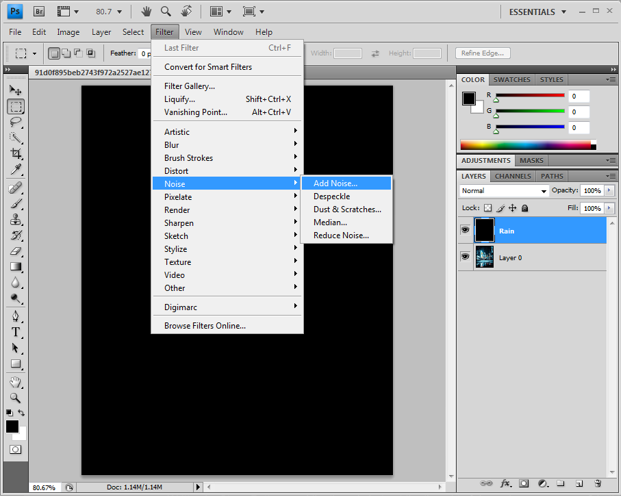Click Browse Filters Online
The image size is (621, 496).
coord(205,326)
